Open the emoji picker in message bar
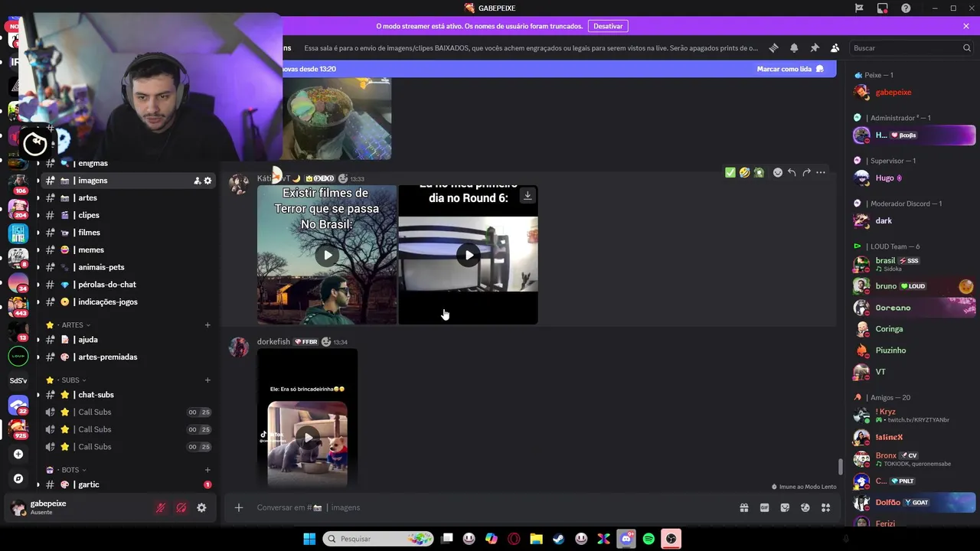The height and width of the screenshot is (551, 980). click(x=805, y=507)
